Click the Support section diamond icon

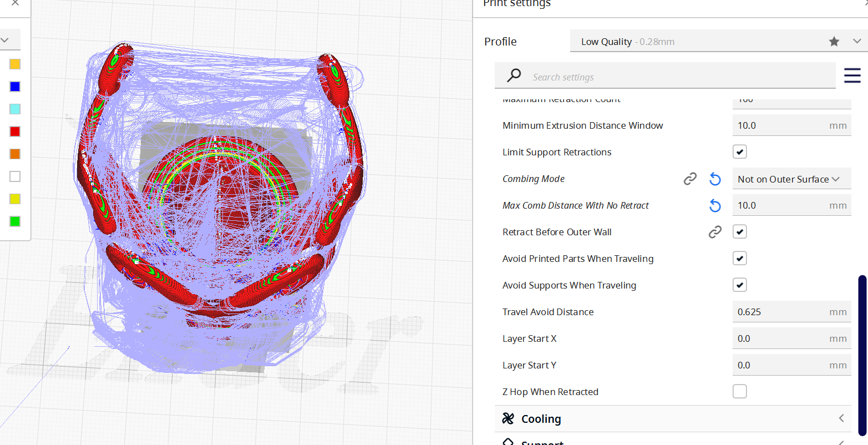coord(508,442)
